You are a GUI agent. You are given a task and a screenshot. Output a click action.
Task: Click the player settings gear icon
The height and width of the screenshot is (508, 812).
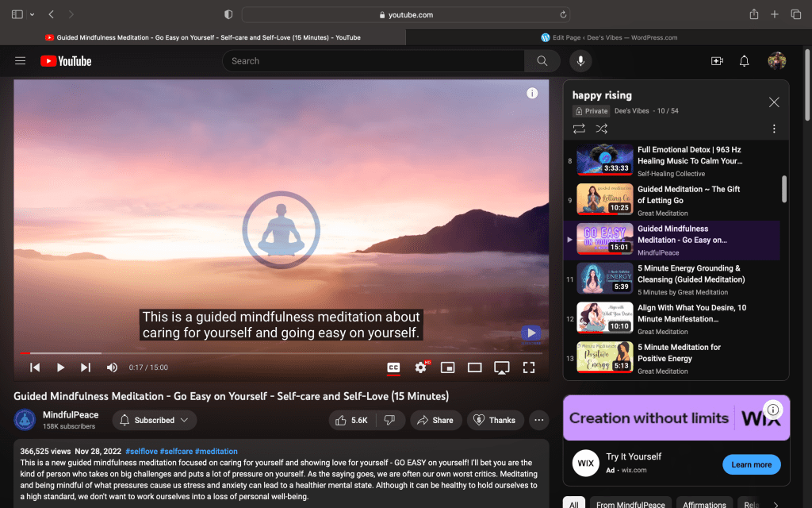(x=421, y=368)
